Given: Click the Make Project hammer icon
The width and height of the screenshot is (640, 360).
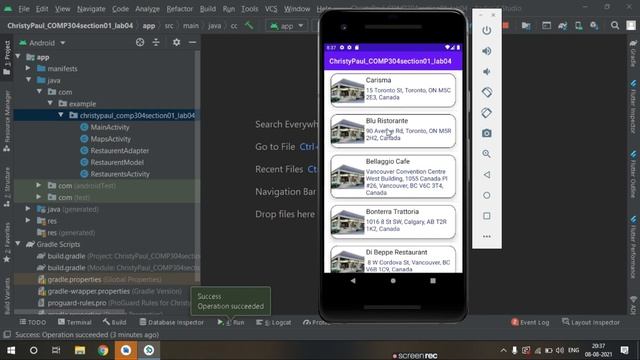Looking at the screenshot, I should [x=249, y=25].
